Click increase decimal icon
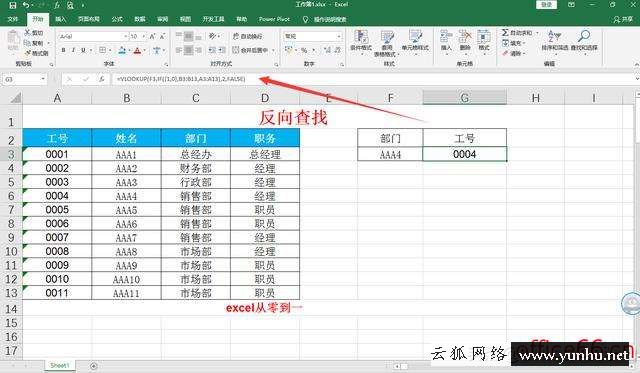Image resolution: width=640 pixels, height=373 pixels. (327, 50)
